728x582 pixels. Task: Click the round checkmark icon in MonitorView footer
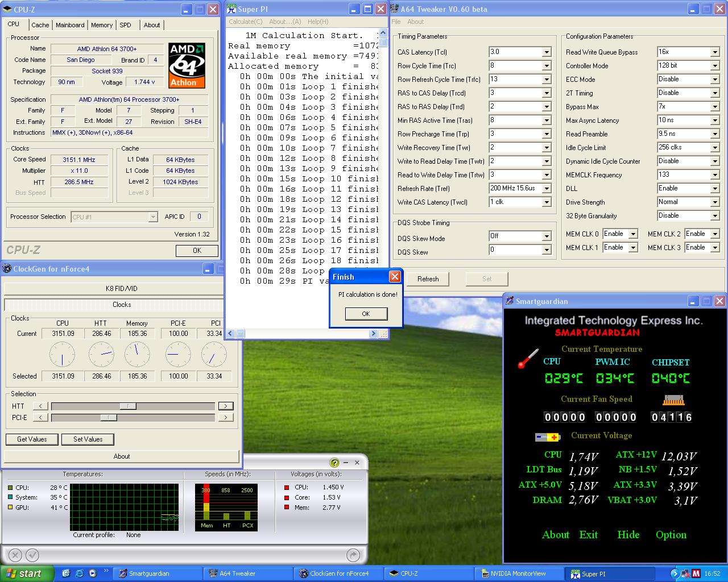tap(32, 555)
